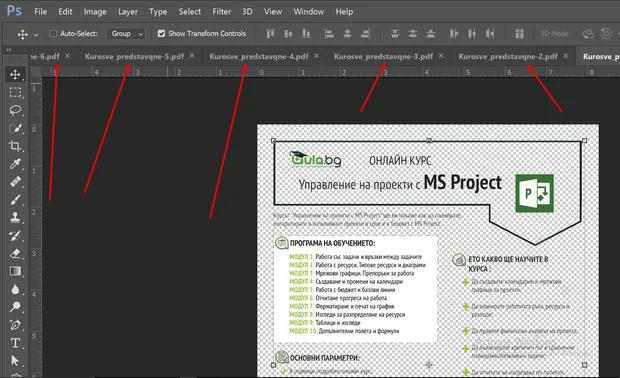Click the top-right transform handle on canvas
The height and width of the screenshot is (378, 620).
(x=584, y=140)
